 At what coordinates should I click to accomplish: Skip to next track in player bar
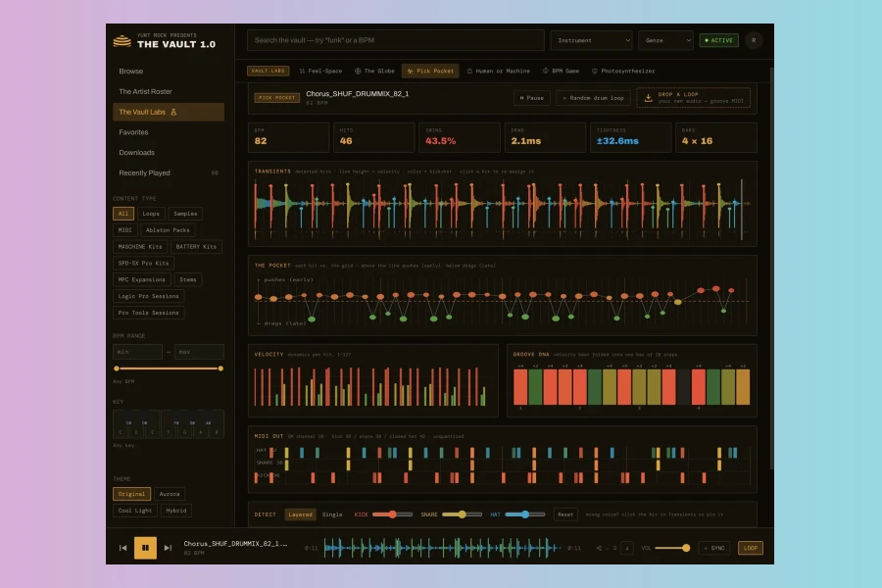tap(168, 548)
